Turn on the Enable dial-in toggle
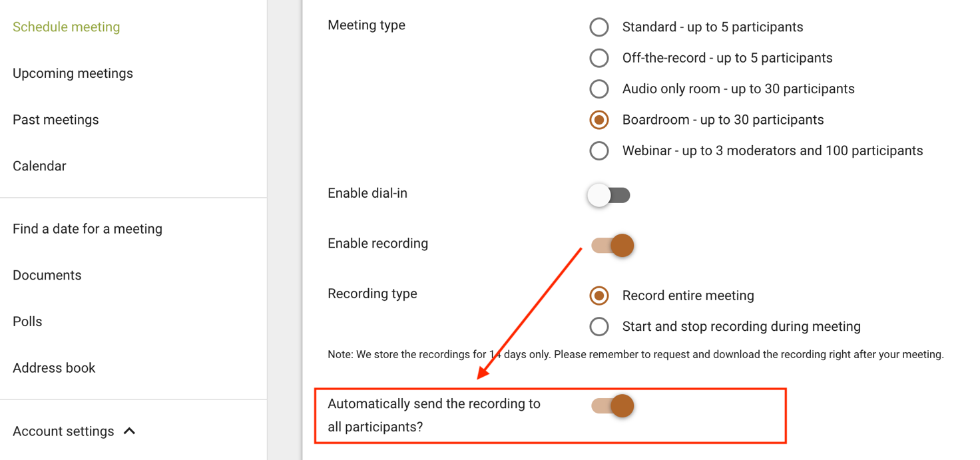Viewport: 980px width, 460px height. point(609,195)
